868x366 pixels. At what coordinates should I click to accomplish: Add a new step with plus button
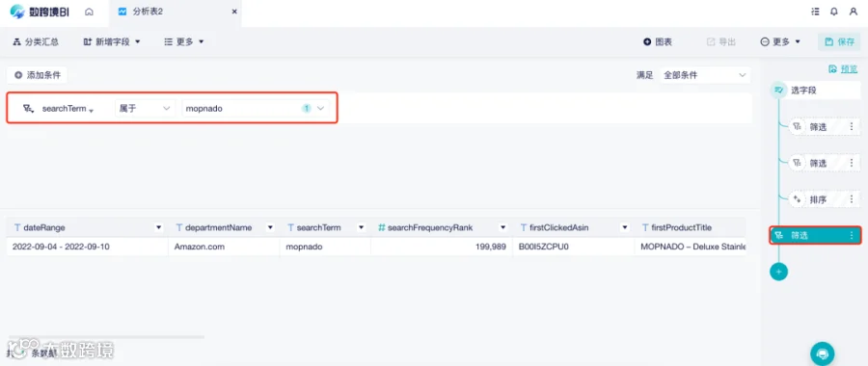click(778, 272)
